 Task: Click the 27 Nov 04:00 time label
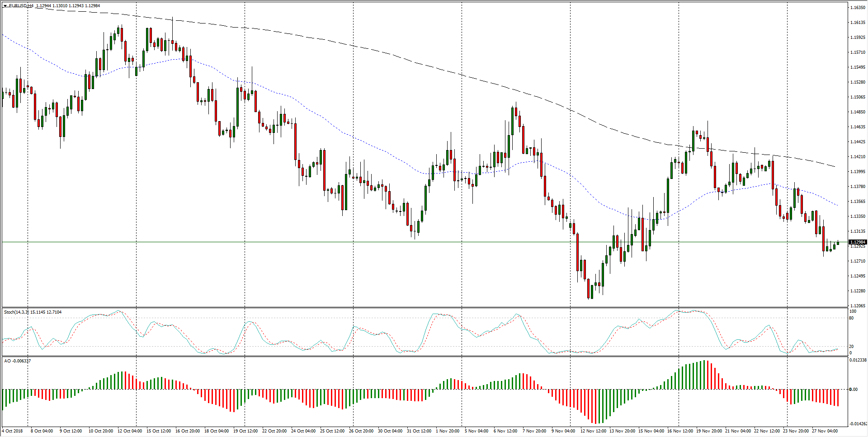[825, 431]
